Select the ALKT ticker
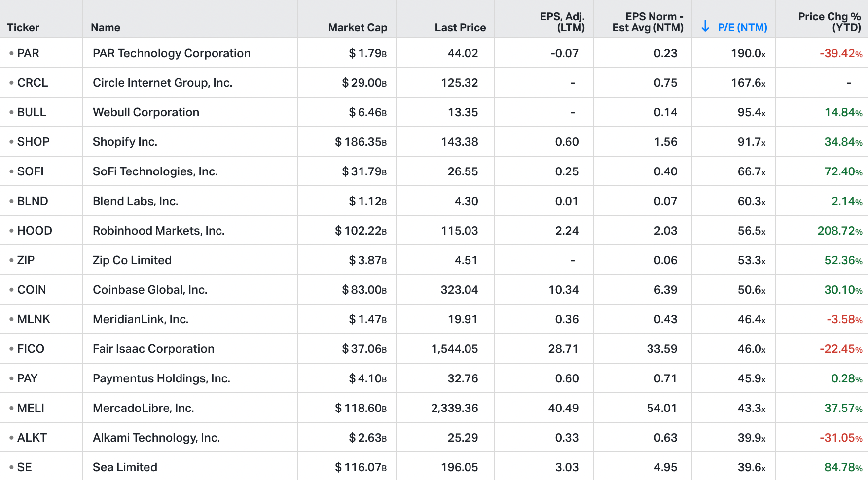Viewport: 868px width, 480px height. [x=32, y=438]
